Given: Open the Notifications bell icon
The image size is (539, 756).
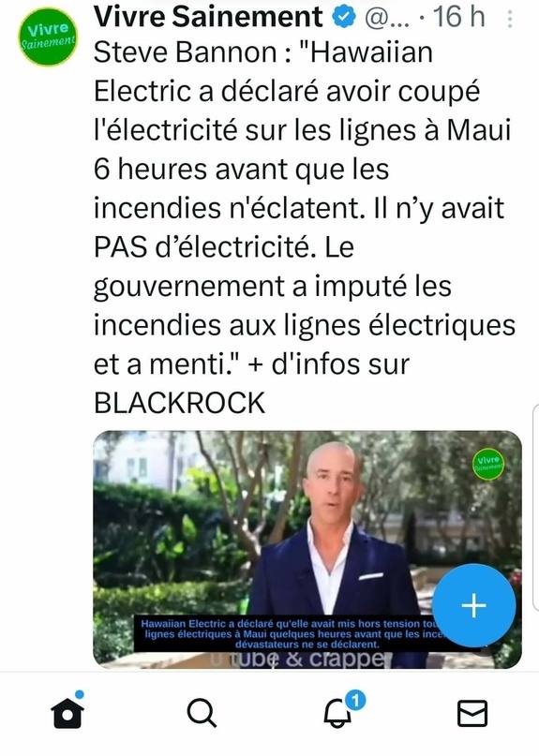Looking at the screenshot, I should tap(337, 713).
